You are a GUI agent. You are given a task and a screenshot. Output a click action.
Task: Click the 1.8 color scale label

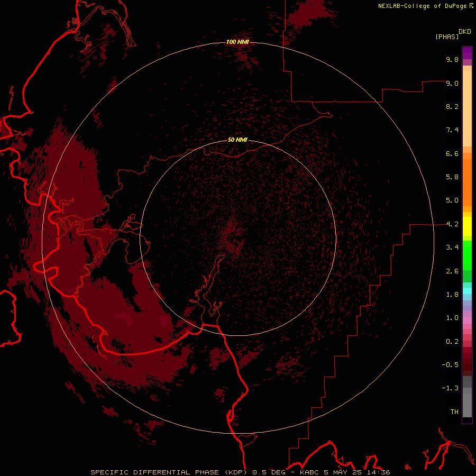pos(452,295)
